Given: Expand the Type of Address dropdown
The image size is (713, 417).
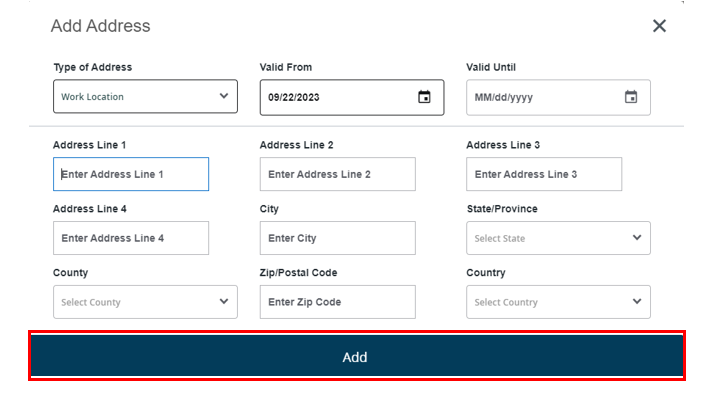Looking at the screenshot, I should 145,97.
